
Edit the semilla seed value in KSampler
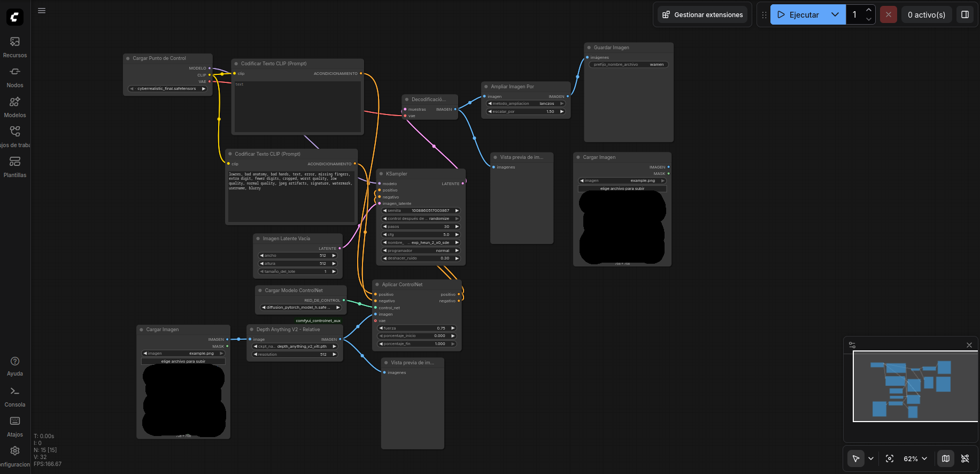(421, 211)
